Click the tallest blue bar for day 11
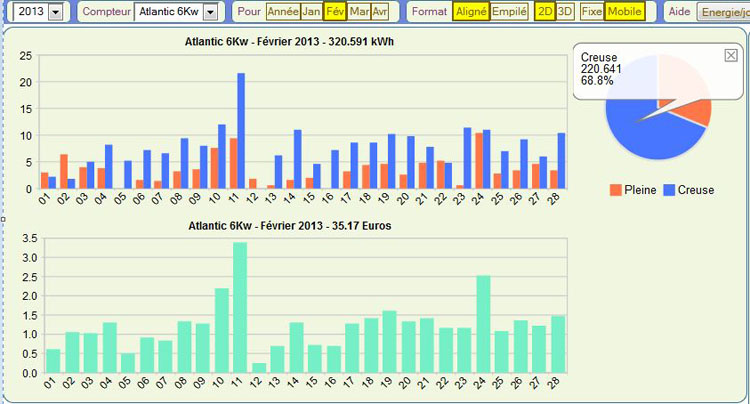The height and width of the screenshot is (404, 750). coord(241,130)
